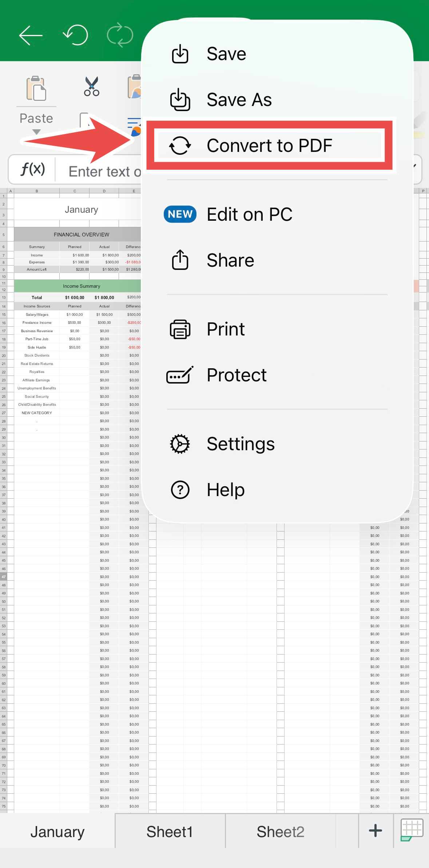Image resolution: width=429 pixels, height=868 pixels.
Task: Select the Unemployment Benefits cell
Action: coord(37,388)
